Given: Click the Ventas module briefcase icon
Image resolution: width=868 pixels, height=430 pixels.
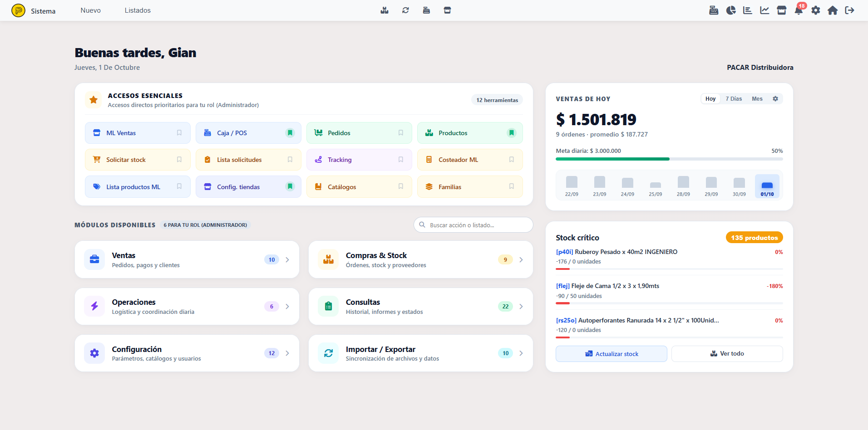Looking at the screenshot, I should 94,259.
